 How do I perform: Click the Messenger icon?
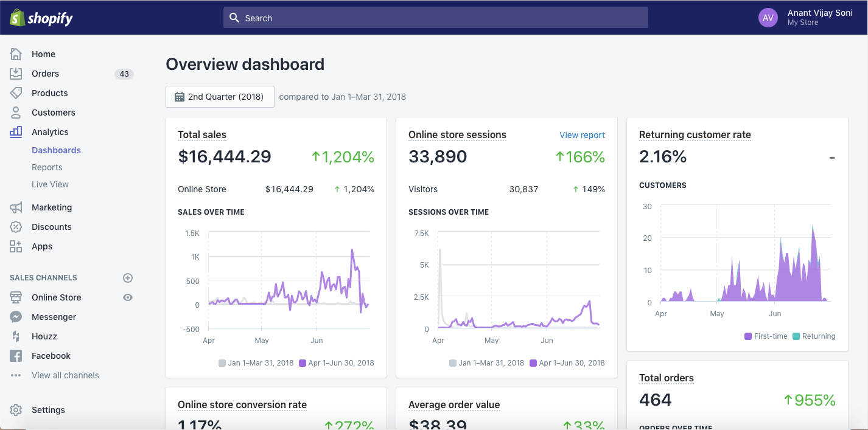(x=16, y=317)
